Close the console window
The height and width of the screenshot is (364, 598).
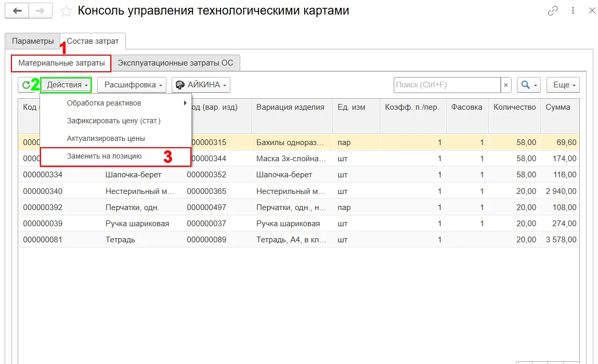coord(592,11)
